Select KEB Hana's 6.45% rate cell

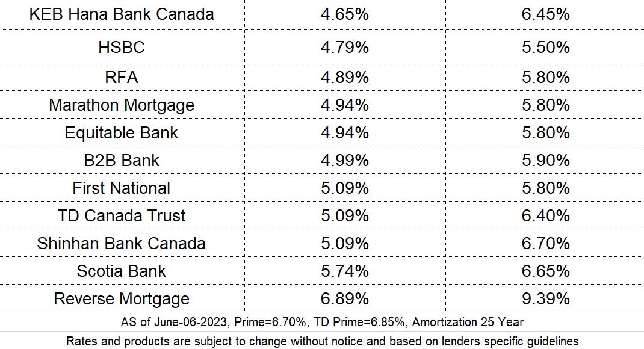tap(545, 14)
